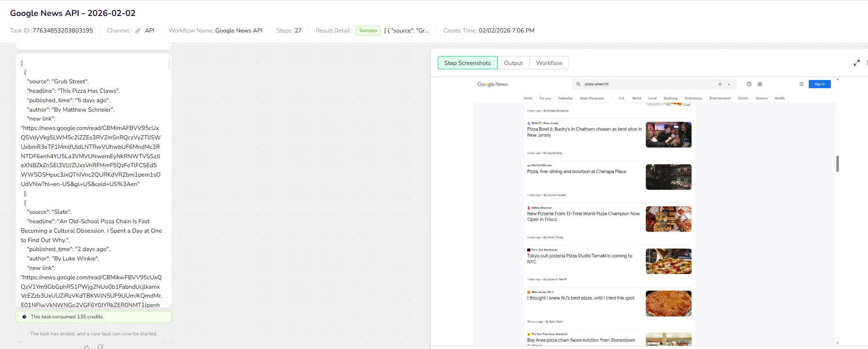This screenshot has height=349, width=868.
Task: Open the Workflow tab
Action: pos(549,63)
